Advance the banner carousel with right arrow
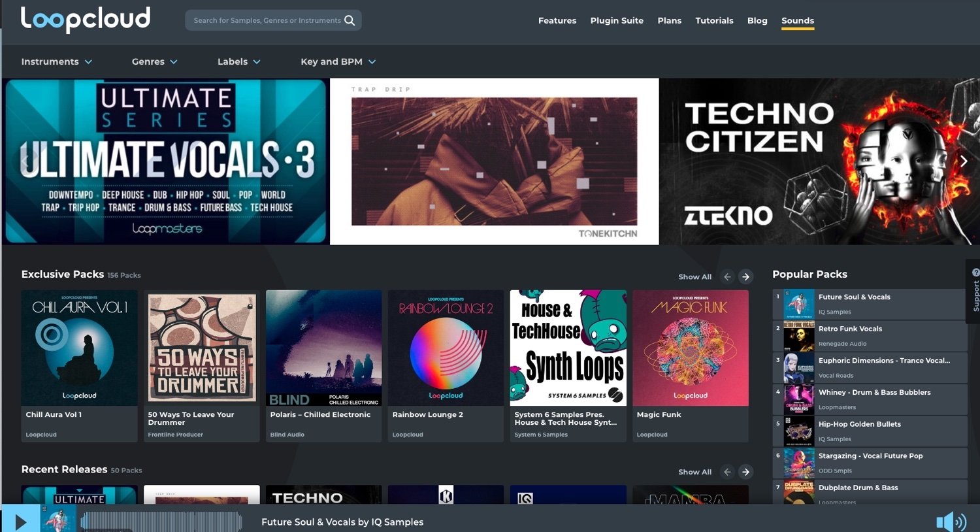The image size is (980, 532). (963, 161)
